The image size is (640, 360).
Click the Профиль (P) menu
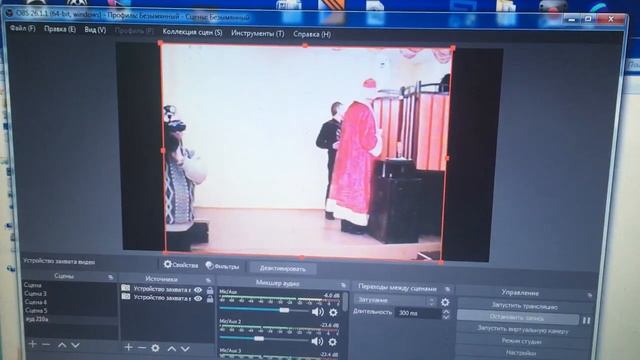point(134,31)
